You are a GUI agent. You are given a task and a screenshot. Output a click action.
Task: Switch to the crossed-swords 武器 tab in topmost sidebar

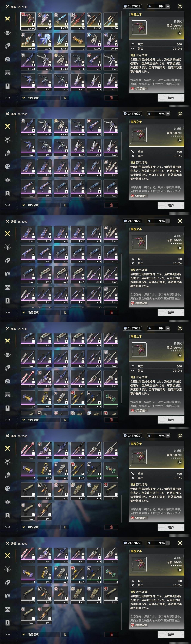7,19
